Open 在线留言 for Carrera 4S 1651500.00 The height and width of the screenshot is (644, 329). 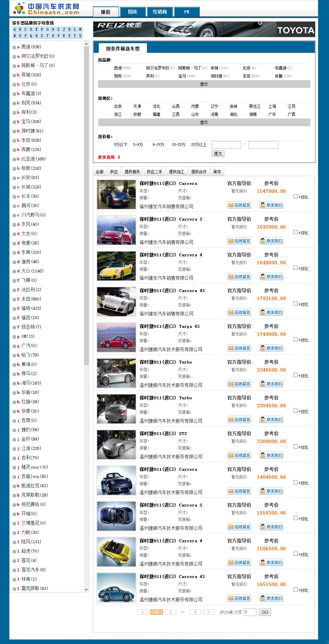tap(239, 598)
